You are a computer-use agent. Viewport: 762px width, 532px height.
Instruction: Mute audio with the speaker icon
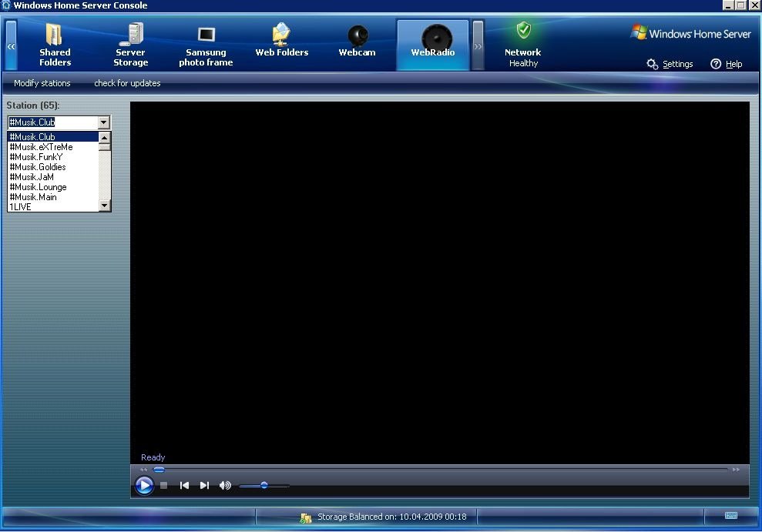225,485
